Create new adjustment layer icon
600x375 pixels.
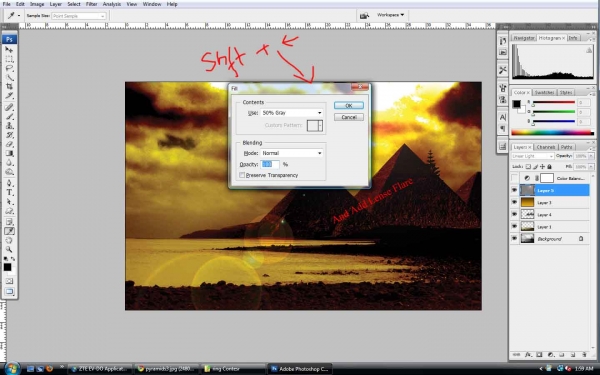[550, 355]
